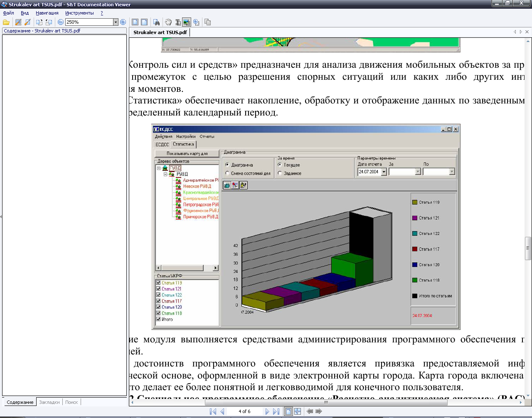Toggle the snapshot image tool

tap(187, 22)
